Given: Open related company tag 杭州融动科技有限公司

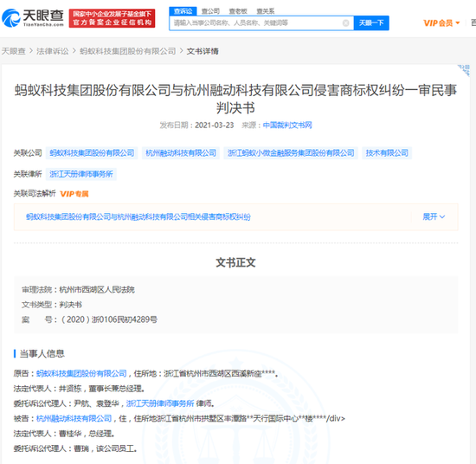Looking at the screenshot, I should (181, 153).
